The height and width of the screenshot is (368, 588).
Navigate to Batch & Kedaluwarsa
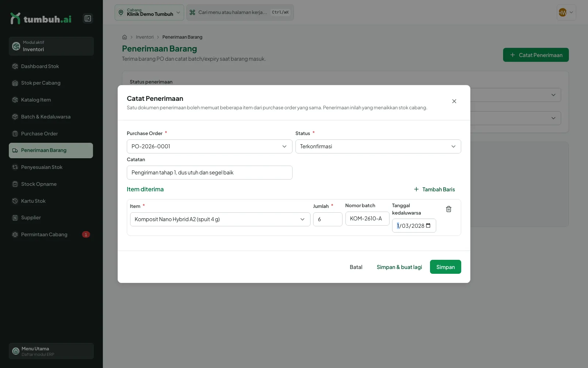(x=51, y=117)
